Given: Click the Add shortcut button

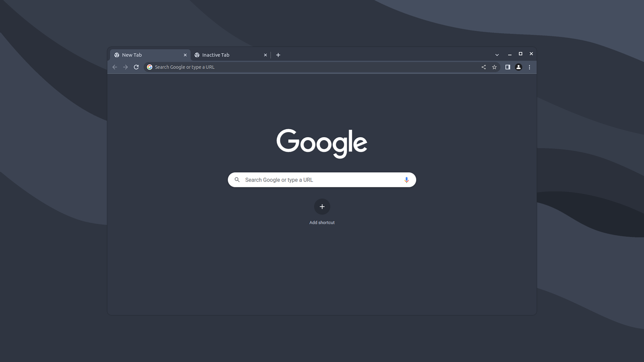Looking at the screenshot, I should tap(322, 207).
